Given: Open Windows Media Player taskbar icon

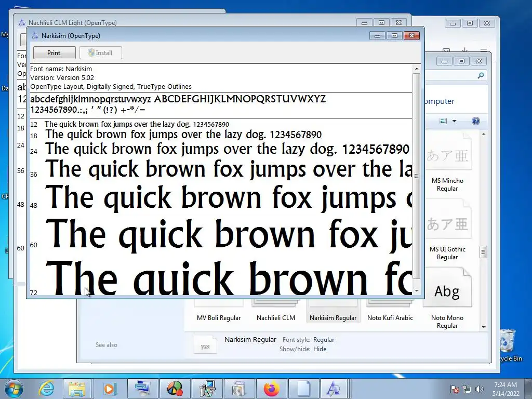Looking at the screenshot, I should pyautogui.click(x=109, y=389).
